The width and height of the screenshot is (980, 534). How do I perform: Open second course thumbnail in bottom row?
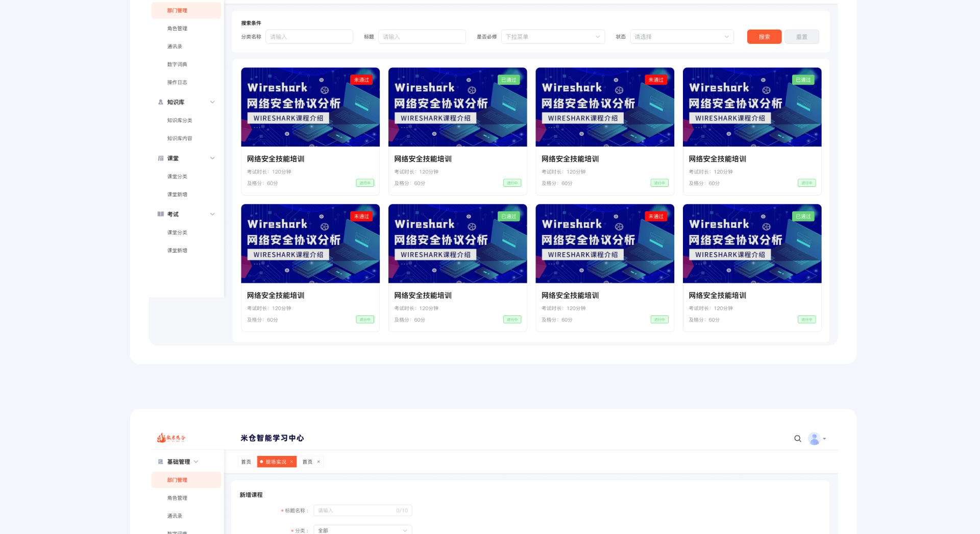(x=457, y=244)
